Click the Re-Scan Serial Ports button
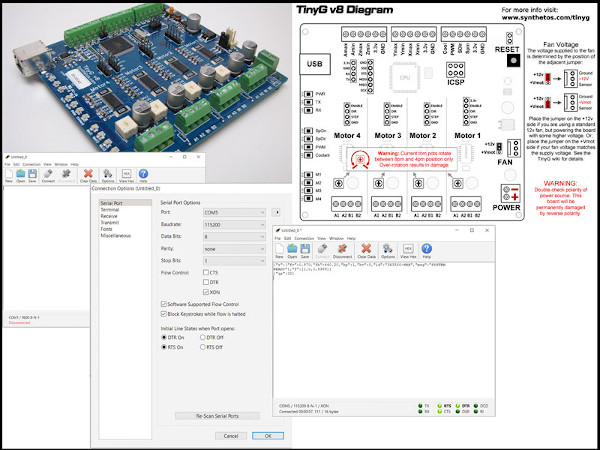This screenshot has width=600, height=450. (x=217, y=416)
